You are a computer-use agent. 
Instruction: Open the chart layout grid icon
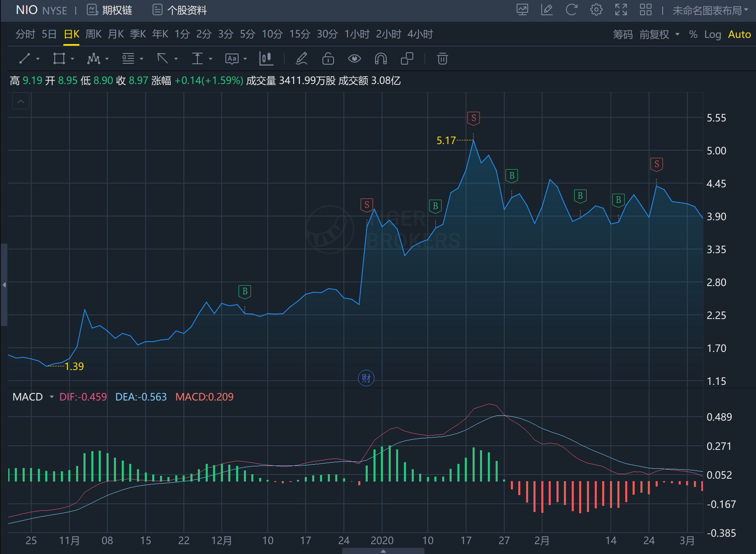[x=645, y=10]
